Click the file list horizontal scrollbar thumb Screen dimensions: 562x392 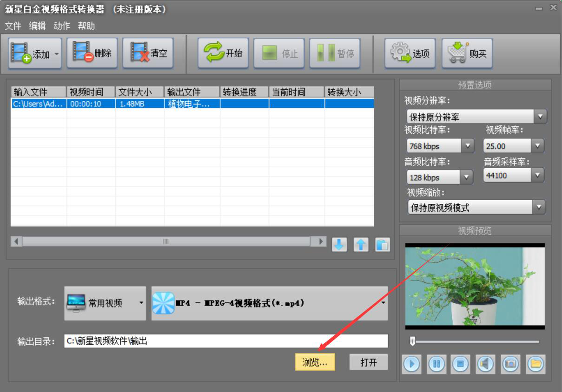[x=166, y=242]
